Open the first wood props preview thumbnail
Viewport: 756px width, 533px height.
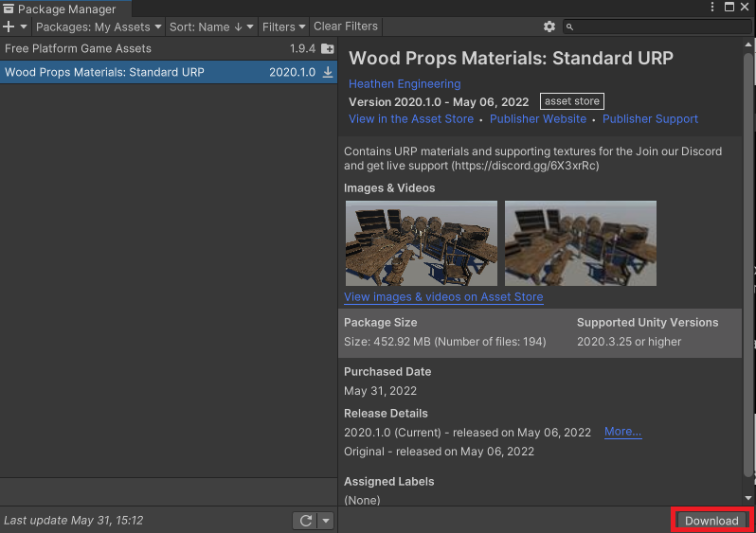[422, 243]
